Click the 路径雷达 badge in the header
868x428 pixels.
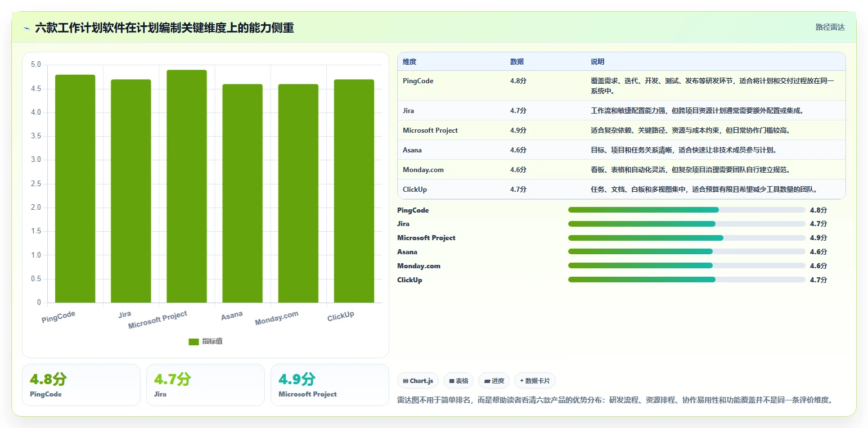830,27
